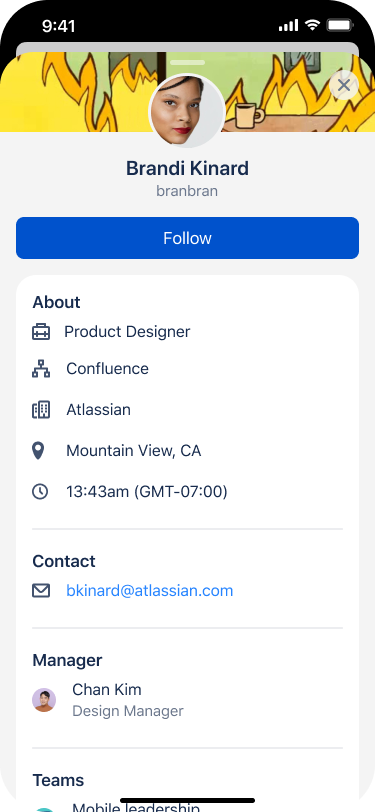
Task: Close the profile sheet with X icon
Action: click(344, 85)
